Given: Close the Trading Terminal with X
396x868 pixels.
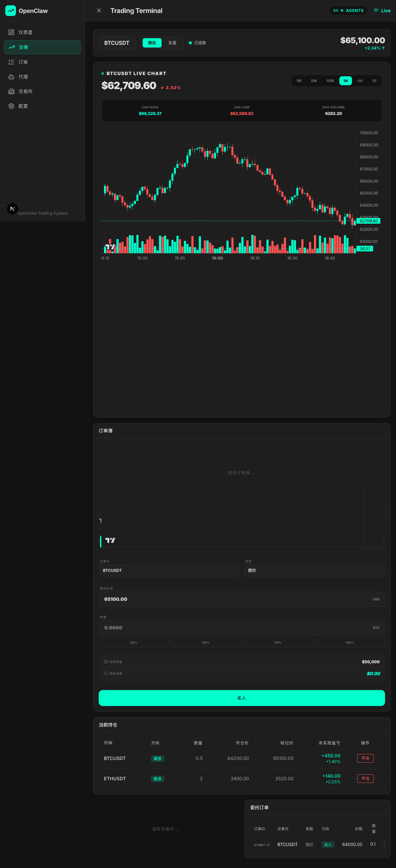Looking at the screenshot, I should tap(99, 11).
